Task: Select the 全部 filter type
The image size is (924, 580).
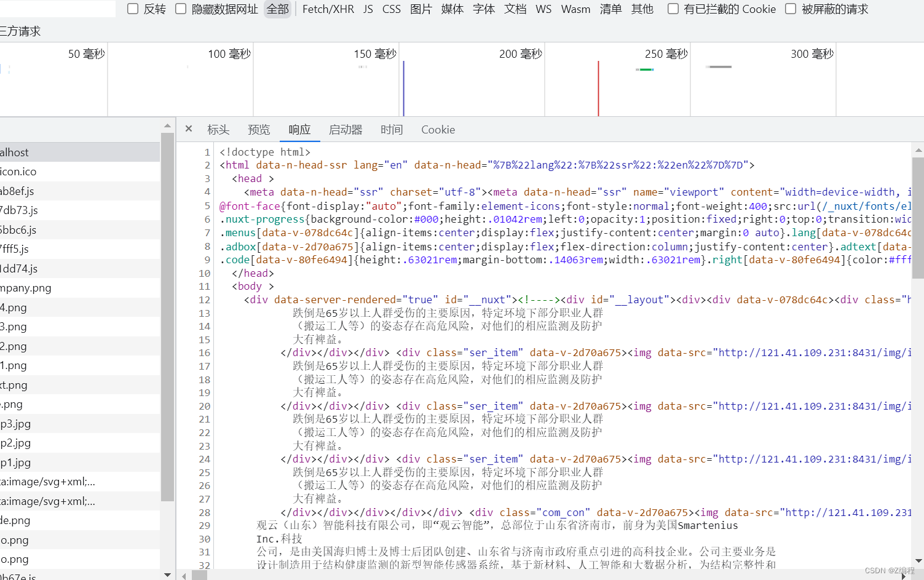Action: pyautogui.click(x=277, y=9)
